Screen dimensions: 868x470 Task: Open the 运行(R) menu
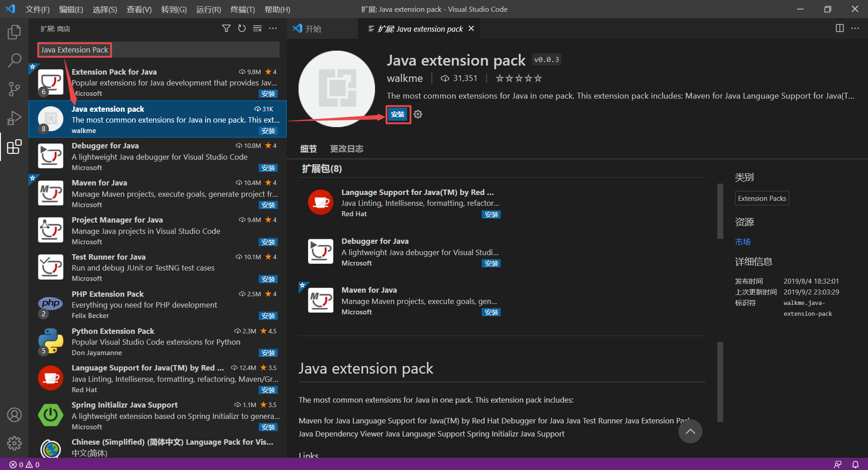tap(209, 9)
